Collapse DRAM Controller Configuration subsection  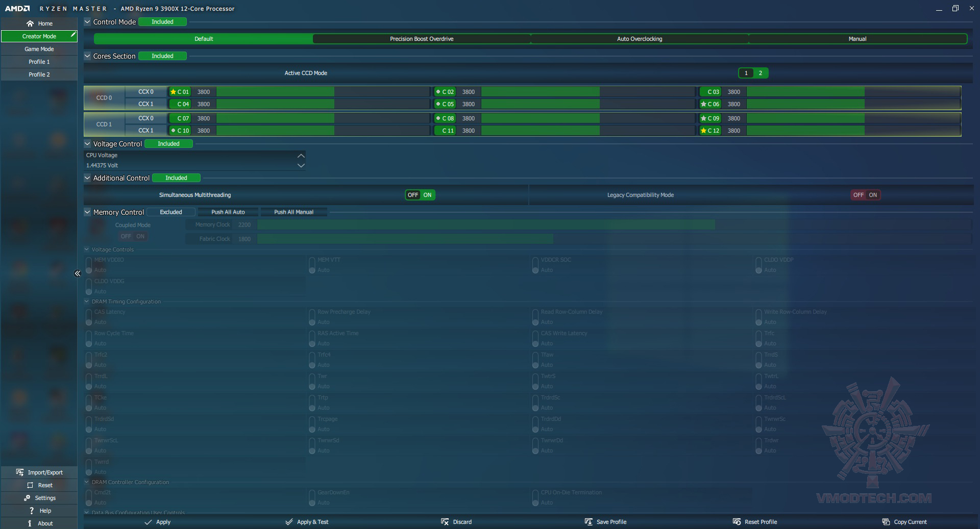(87, 482)
